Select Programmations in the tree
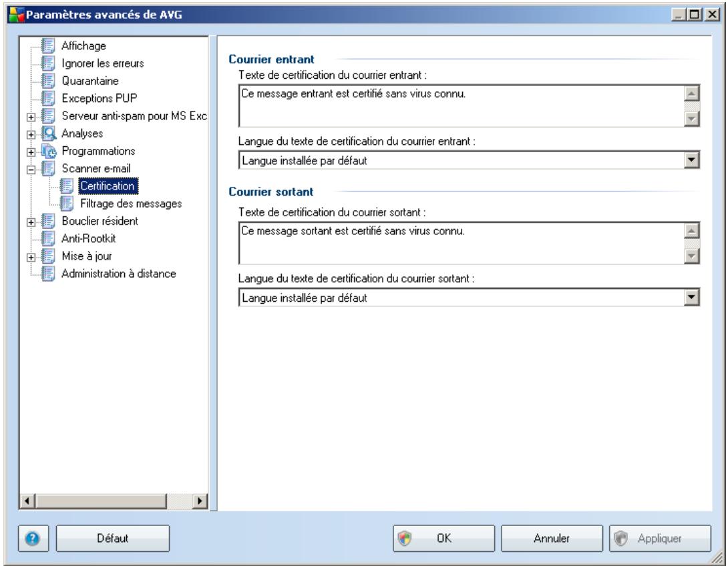 pos(98,151)
